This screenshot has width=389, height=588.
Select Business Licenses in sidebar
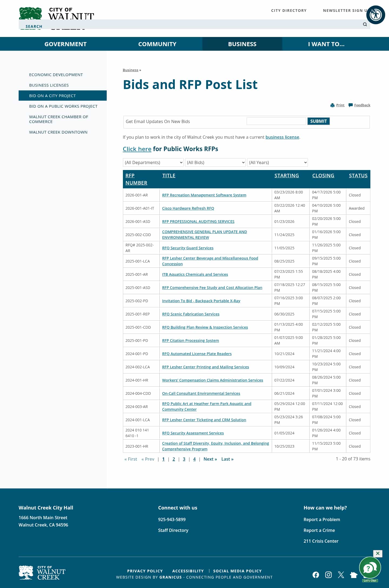click(x=49, y=85)
